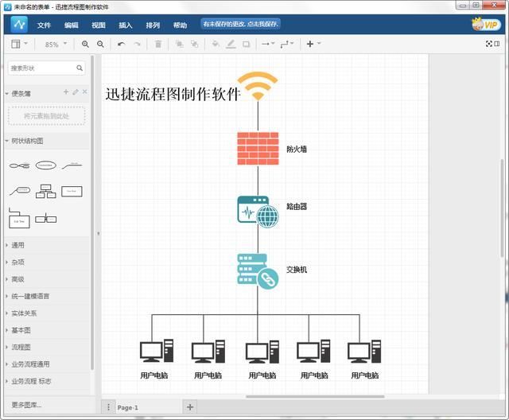Click the redo arrow icon
The width and height of the screenshot is (509, 420).
tap(138, 44)
